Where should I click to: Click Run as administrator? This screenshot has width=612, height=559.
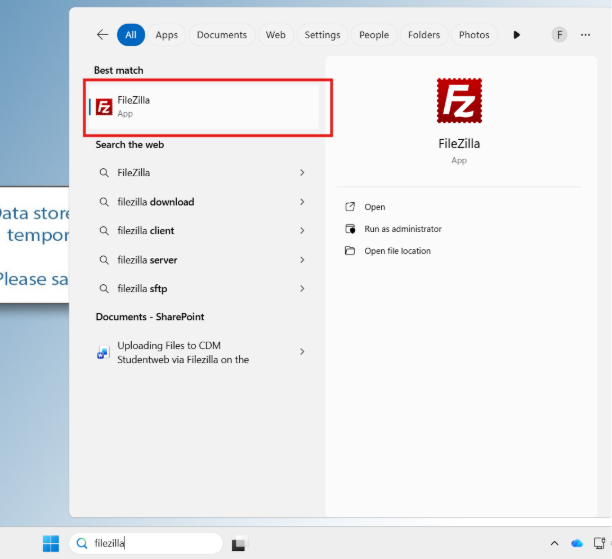click(402, 229)
